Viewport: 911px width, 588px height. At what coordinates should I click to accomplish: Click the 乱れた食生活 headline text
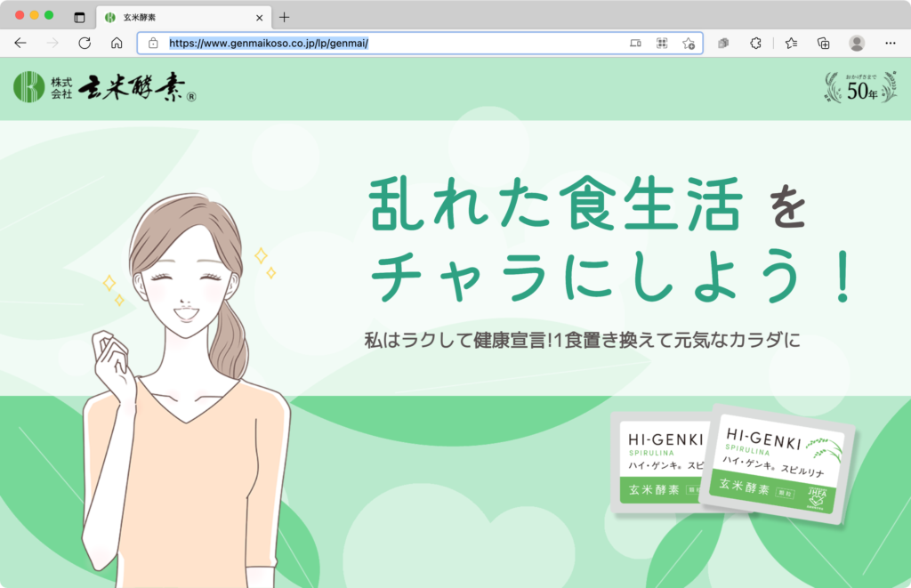[555, 205]
